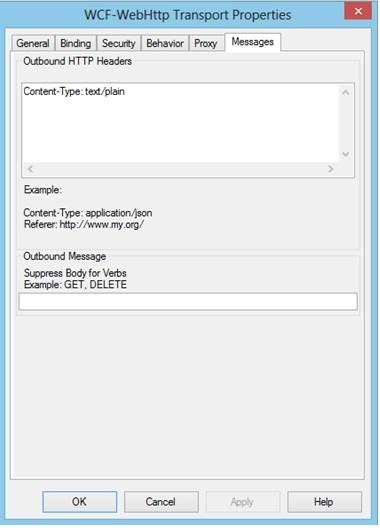The width and height of the screenshot is (380, 528).
Task: Open Help for transport properties
Action: click(x=324, y=502)
